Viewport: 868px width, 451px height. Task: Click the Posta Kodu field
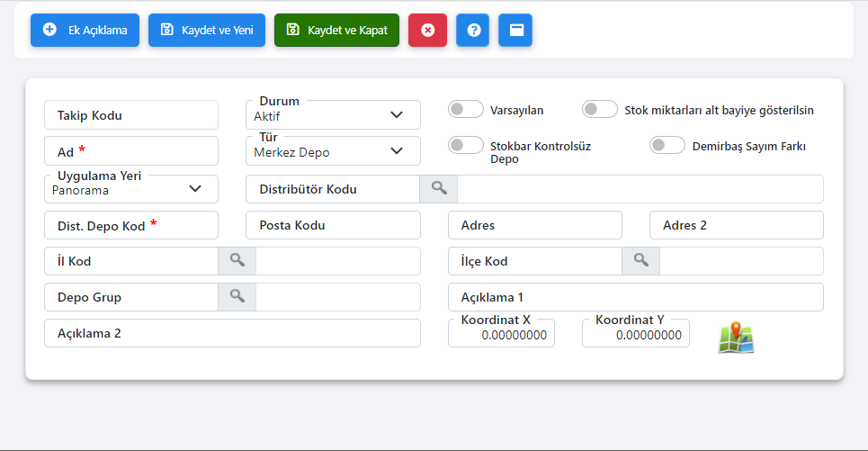tap(333, 225)
